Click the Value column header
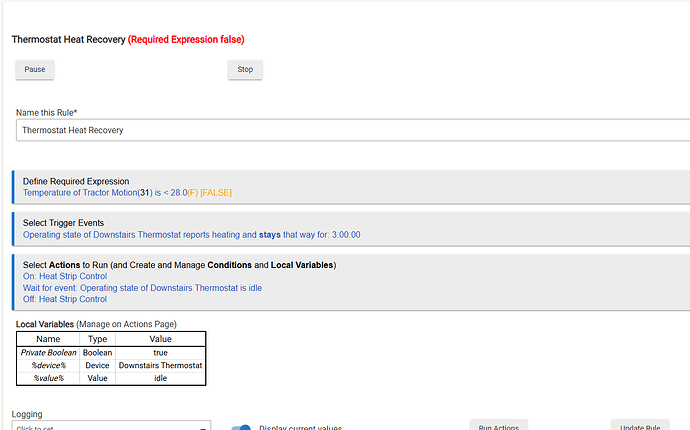The height and width of the screenshot is (430, 690). pyautogui.click(x=160, y=339)
